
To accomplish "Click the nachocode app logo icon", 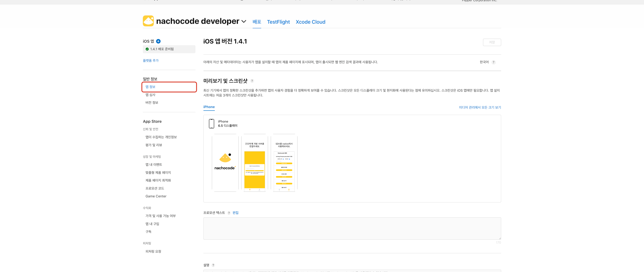I will click(148, 21).
